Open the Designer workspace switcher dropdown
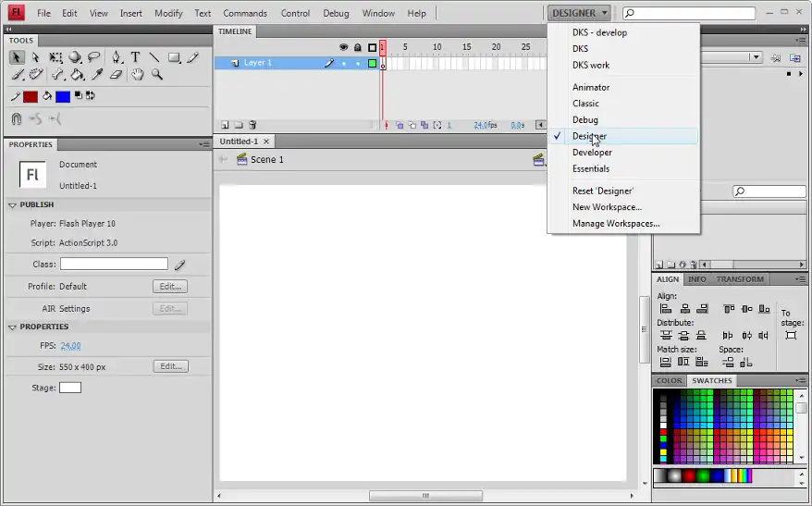812x506 pixels. tap(580, 13)
